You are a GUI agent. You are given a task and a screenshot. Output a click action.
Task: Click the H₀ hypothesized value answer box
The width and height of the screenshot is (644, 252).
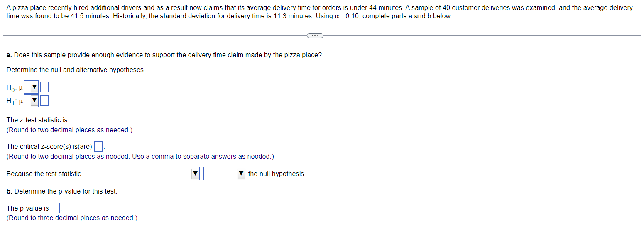pos(44,87)
